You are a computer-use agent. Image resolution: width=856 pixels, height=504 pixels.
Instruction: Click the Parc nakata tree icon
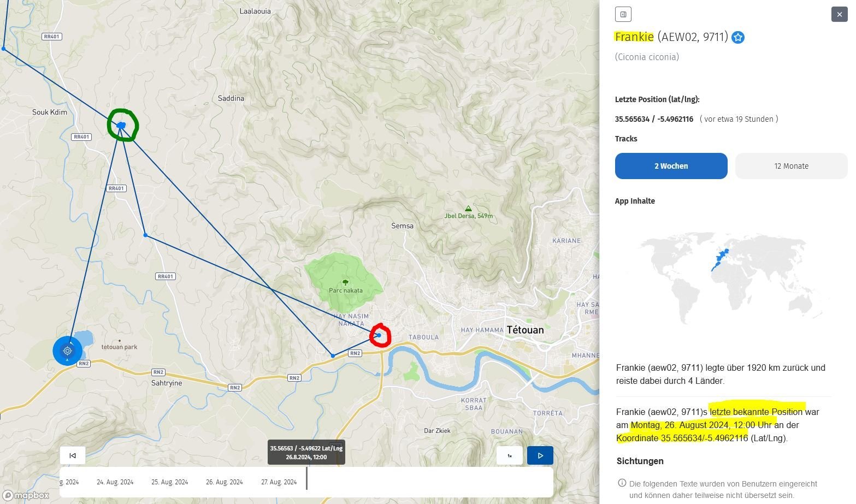[x=345, y=282]
